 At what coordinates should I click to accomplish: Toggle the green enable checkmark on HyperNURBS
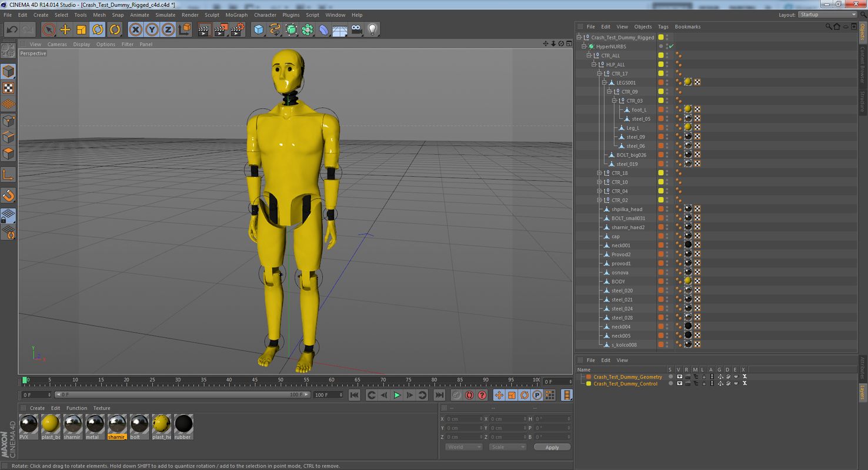tap(671, 46)
